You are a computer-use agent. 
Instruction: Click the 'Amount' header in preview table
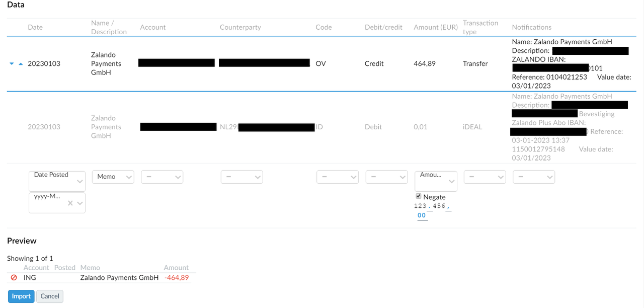click(176, 268)
